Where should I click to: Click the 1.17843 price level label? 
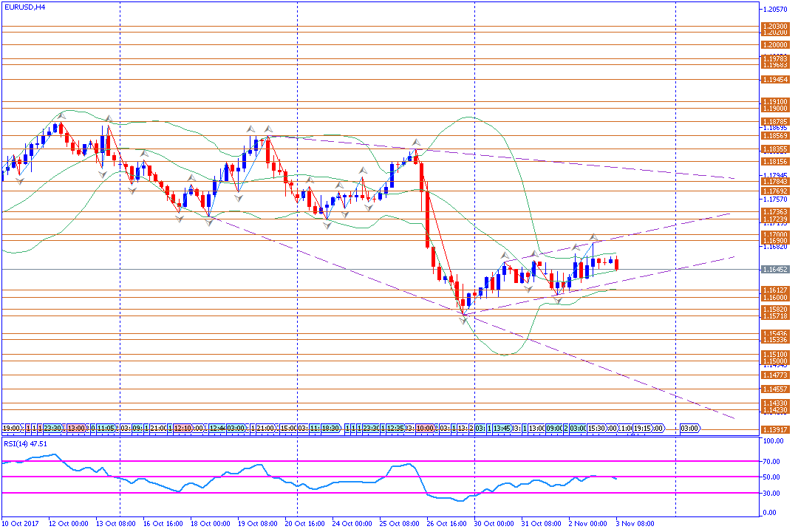tap(775, 181)
